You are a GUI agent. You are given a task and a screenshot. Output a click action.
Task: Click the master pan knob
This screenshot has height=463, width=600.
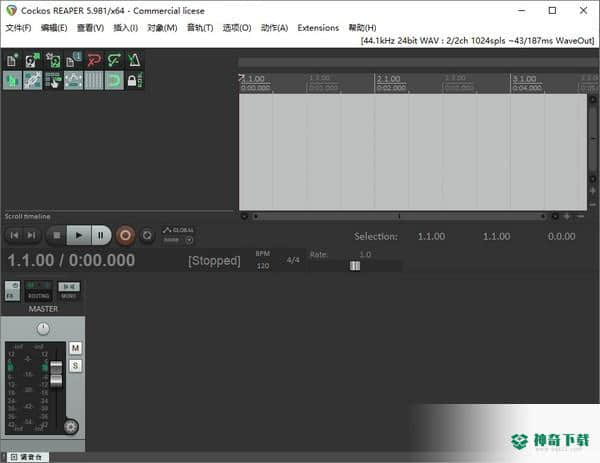(x=43, y=329)
